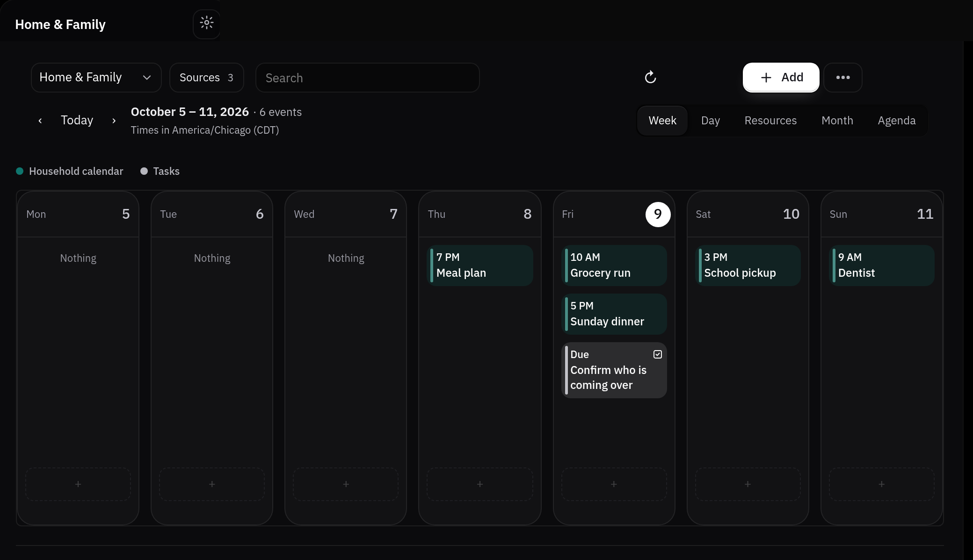
Task: Open the 3 PM School pickup event
Action: tap(748, 266)
